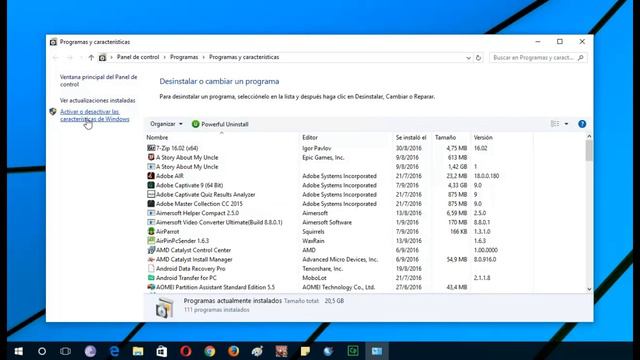Navigate to Programas breadcrumb

point(184,57)
